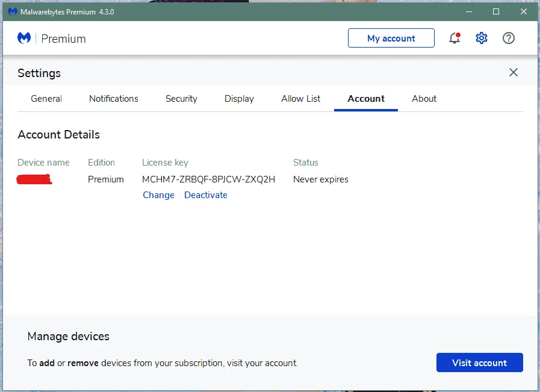
Task: Open the notifications bell icon
Action: [x=455, y=38]
